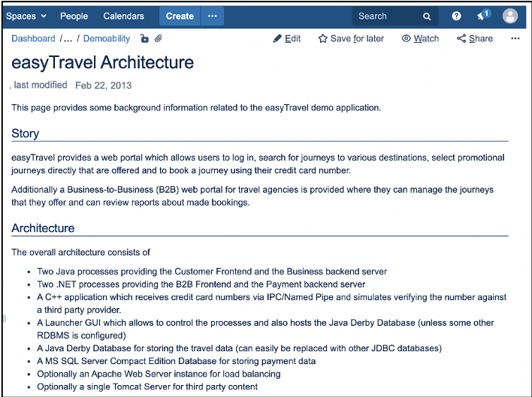Open Calendars in the top navigation

pos(123,16)
